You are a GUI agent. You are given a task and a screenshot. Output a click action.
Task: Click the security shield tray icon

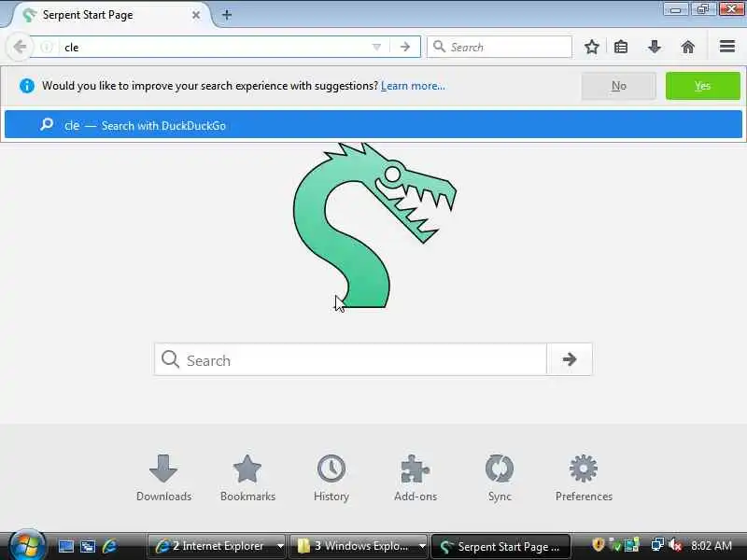click(x=598, y=544)
